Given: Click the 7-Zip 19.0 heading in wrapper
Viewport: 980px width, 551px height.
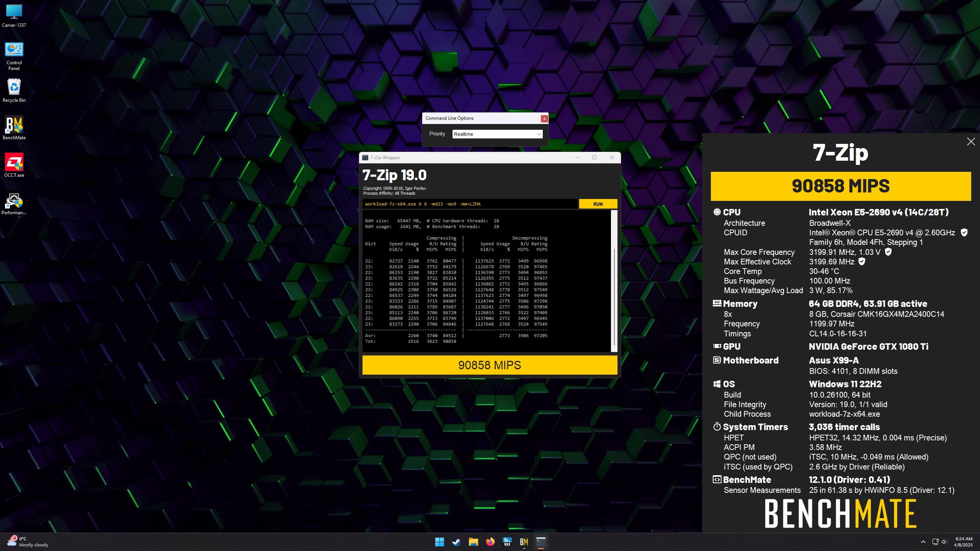Looking at the screenshot, I should [x=394, y=175].
